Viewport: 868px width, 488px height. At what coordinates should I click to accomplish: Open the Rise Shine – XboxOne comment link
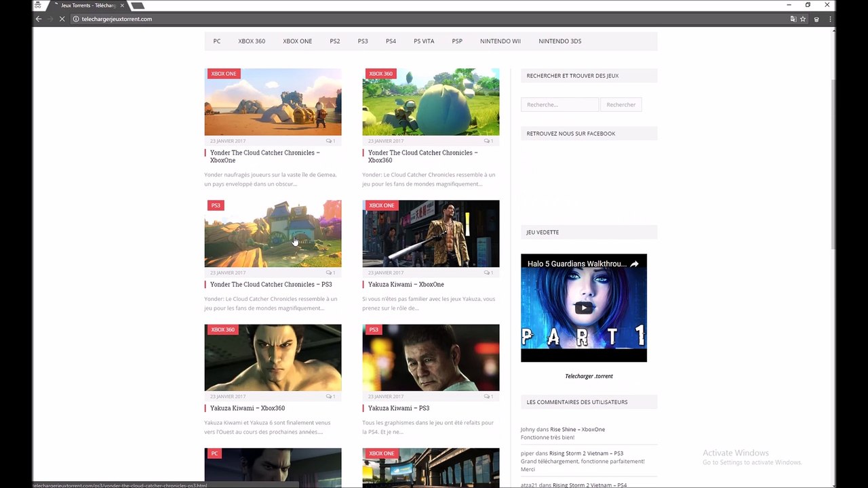click(x=578, y=430)
